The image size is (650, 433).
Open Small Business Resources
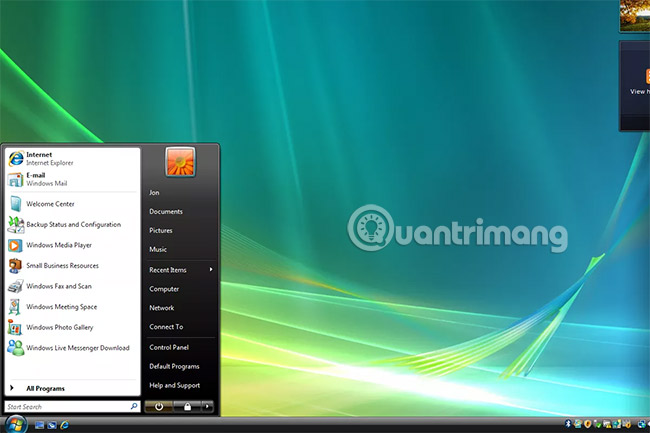point(72,266)
